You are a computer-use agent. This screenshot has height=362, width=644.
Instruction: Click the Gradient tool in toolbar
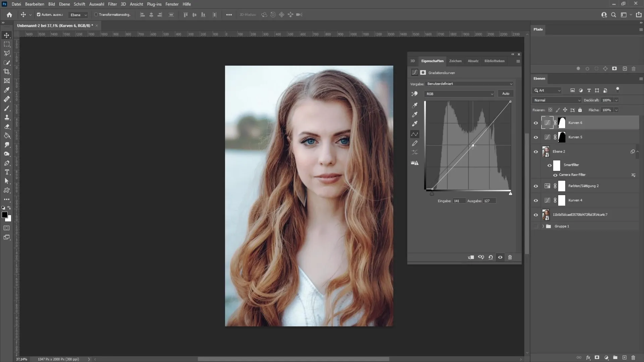coord(7,135)
